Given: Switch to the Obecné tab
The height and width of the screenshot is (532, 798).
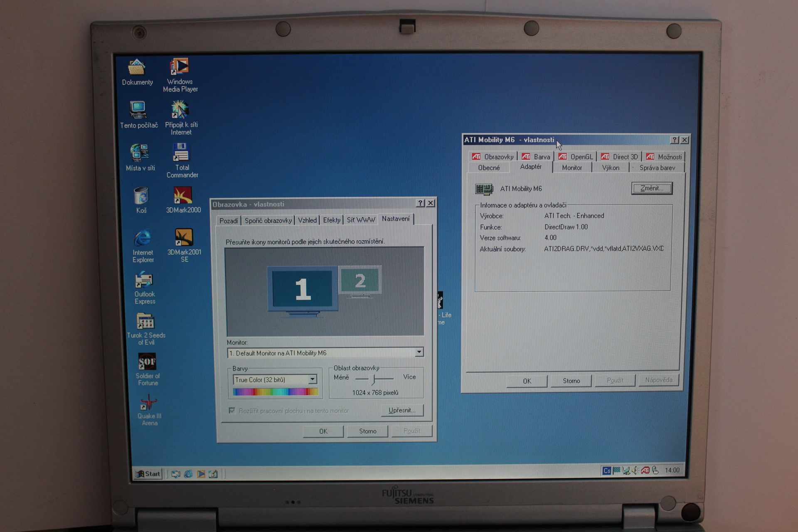Looking at the screenshot, I should [489, 168].
